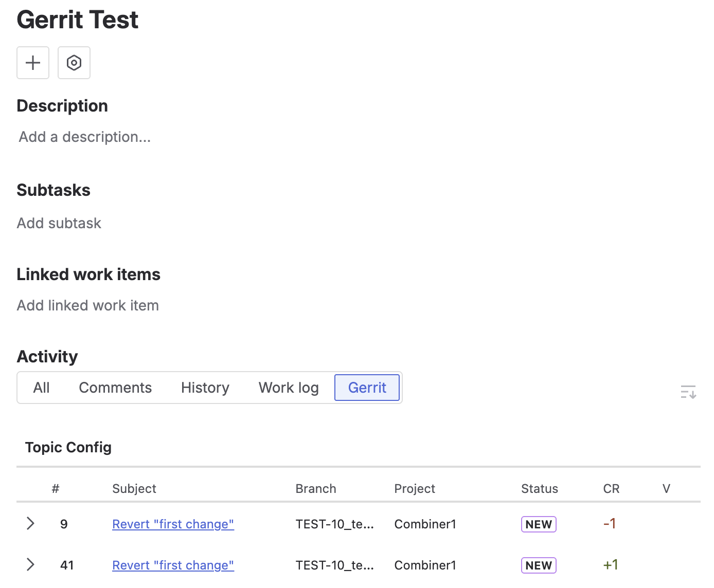
Task: Click the +1 code review score
Action: pos(611,565)
